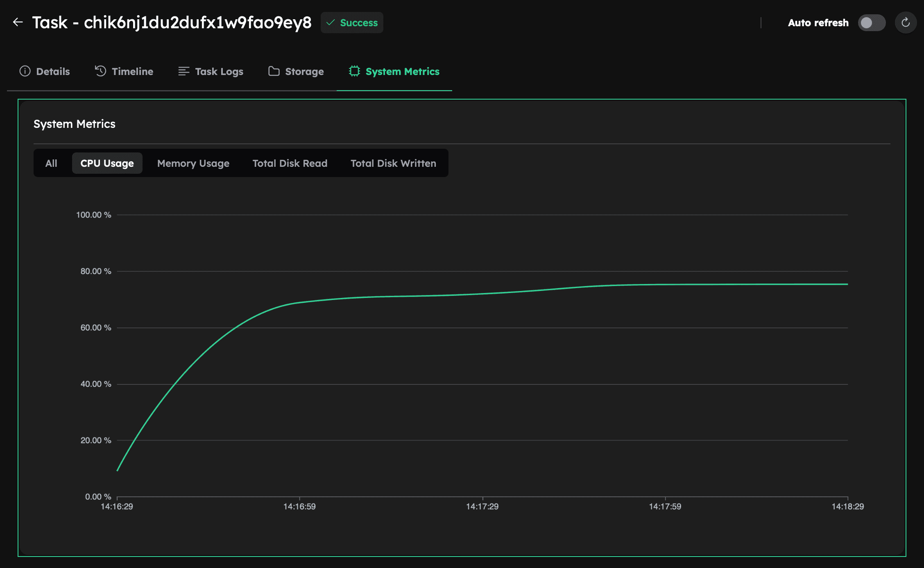Click the info icon on the Details tab
This screenshot has width=924, height=568.
click(25, 71)
